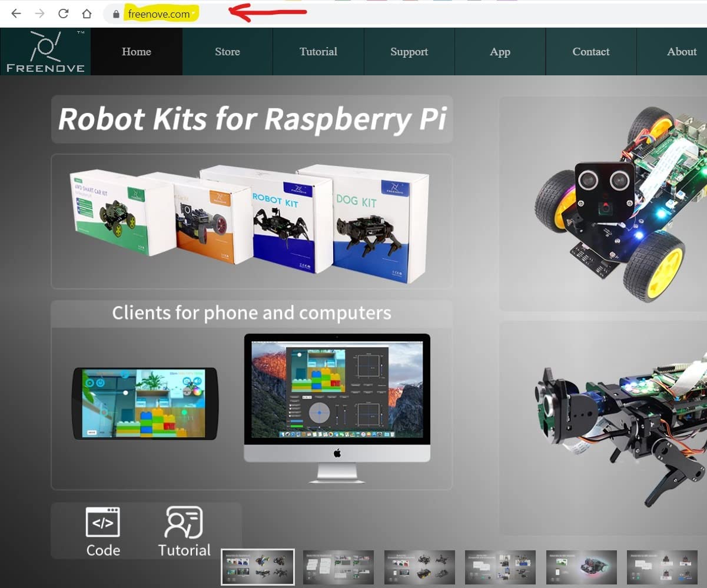The height and width of the screenshot is (588, 707).
Task: Click the phone client app image
Action: [145, 404]
